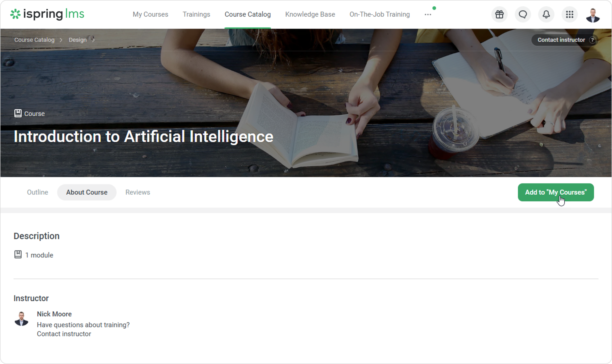
Task: Open the gift box rewards icon
Action: pyautogui.click(x=499, y=14)
